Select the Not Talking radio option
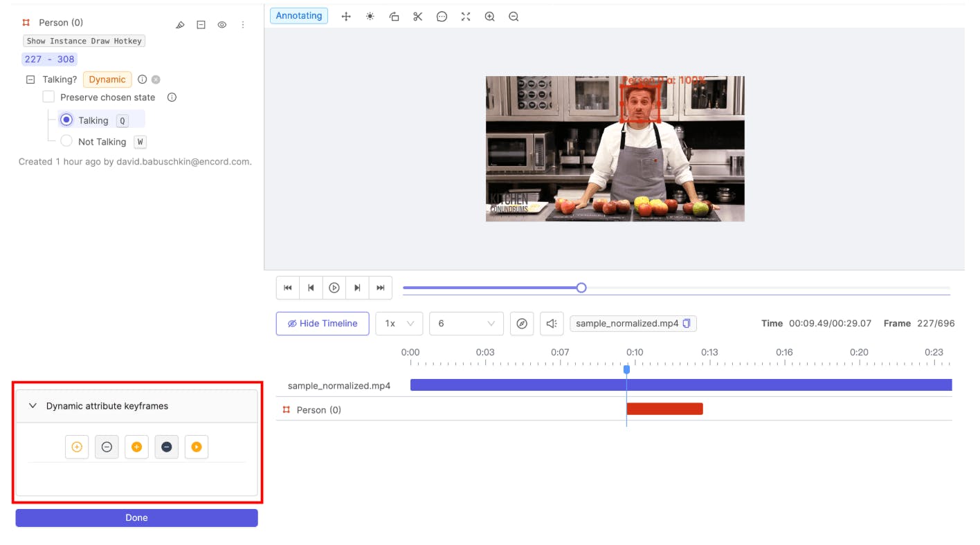The image size is (980, 545). (x=66, y=141)
